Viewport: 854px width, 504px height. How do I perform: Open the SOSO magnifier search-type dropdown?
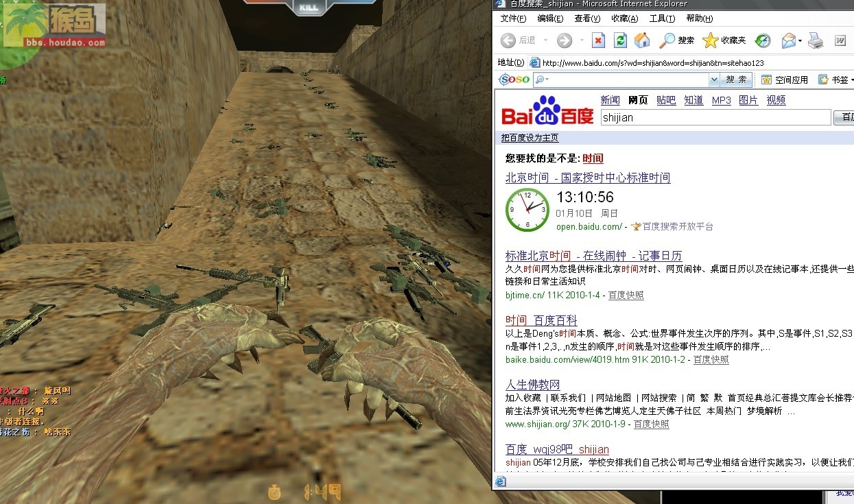(542, 80)
